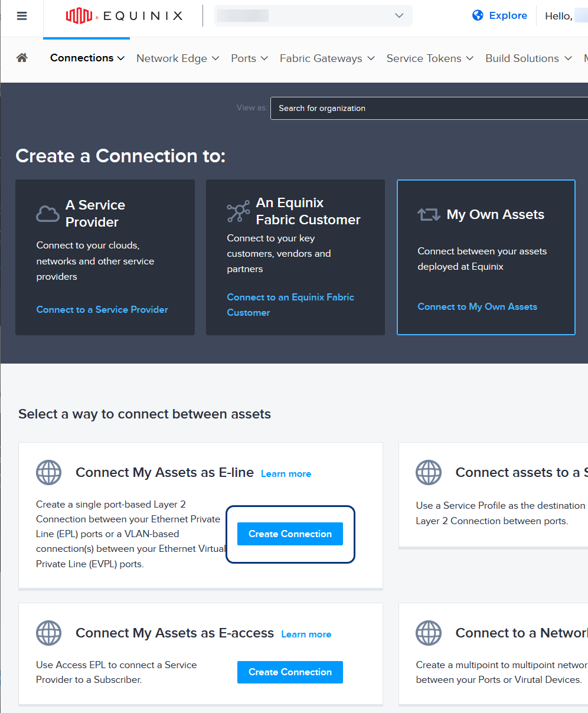Viewport: 588px width, 713px height.
Task: Click Create Connection for E-access
Action: click(290, 672)
